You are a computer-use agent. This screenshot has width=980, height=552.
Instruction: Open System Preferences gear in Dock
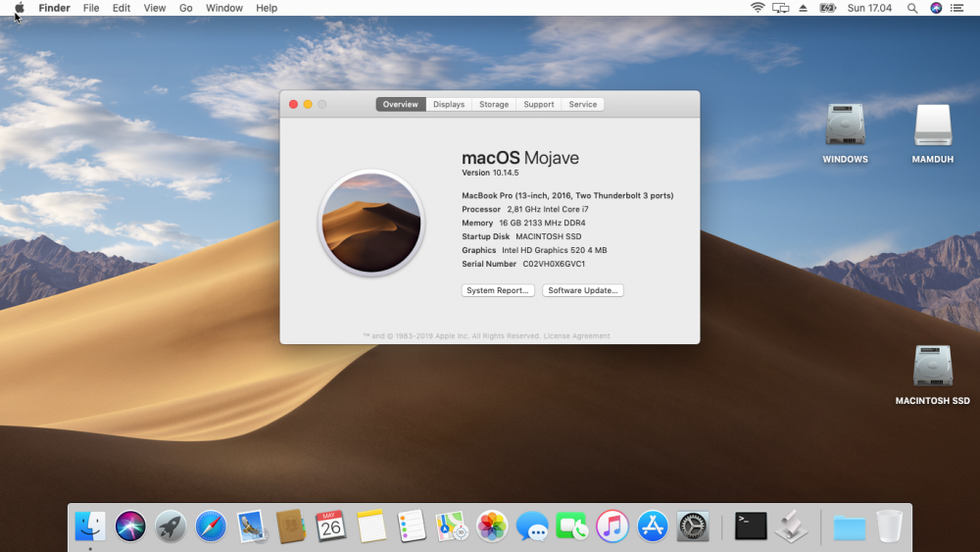[x=693, y=527]
